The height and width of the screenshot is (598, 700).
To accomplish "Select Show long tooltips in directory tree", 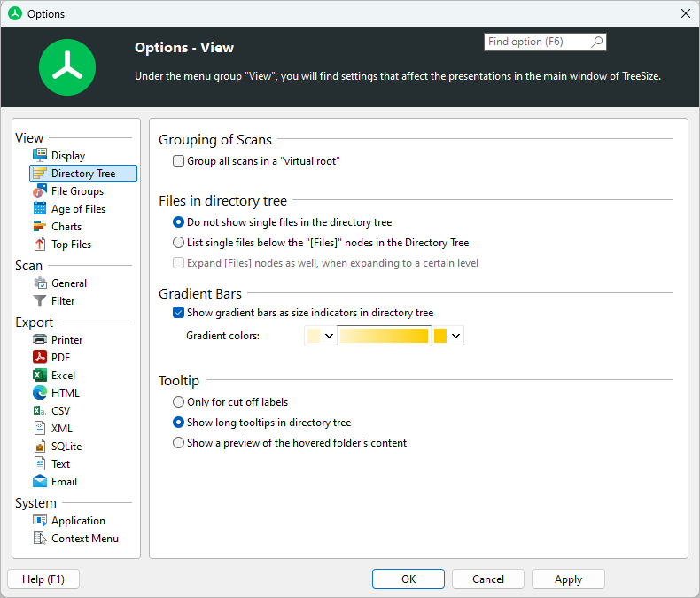I will [x=178, y=423].
